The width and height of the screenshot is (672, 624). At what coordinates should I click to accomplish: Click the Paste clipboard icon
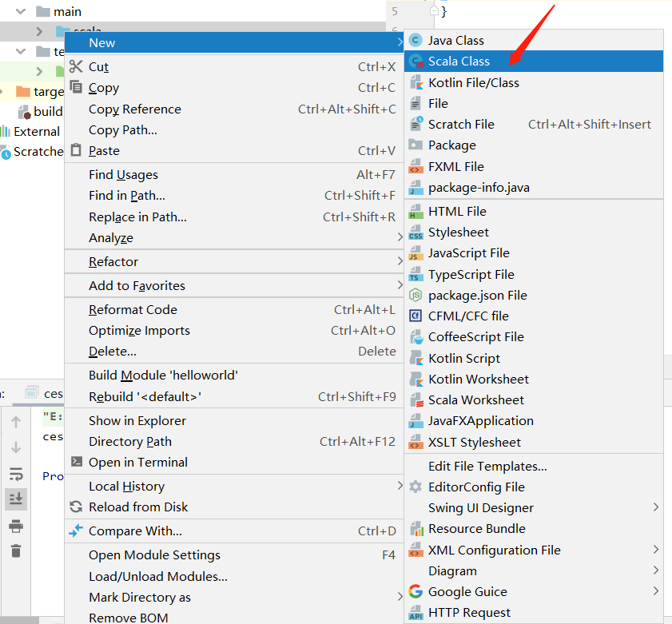coord(76,150)
